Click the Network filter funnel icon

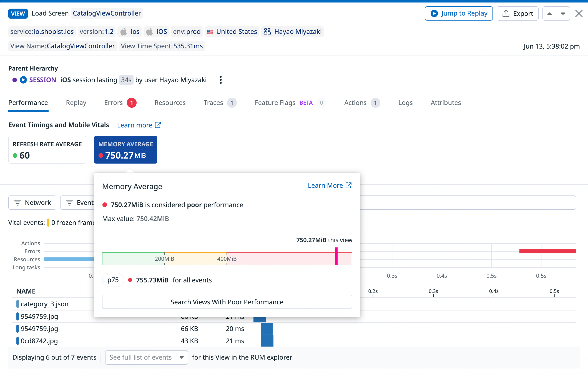(18, 202)
